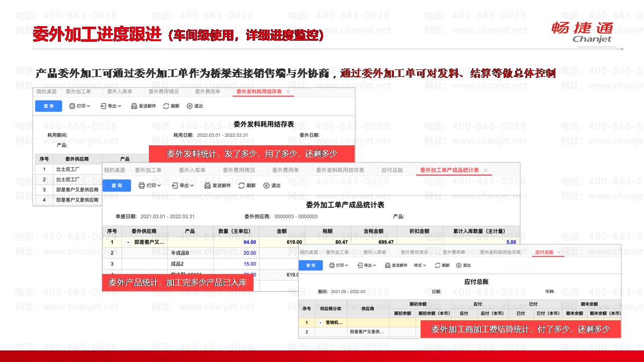644x362 pixels.
Task: Click the 15.00 quantity value
Action: (x=250, y=264)
